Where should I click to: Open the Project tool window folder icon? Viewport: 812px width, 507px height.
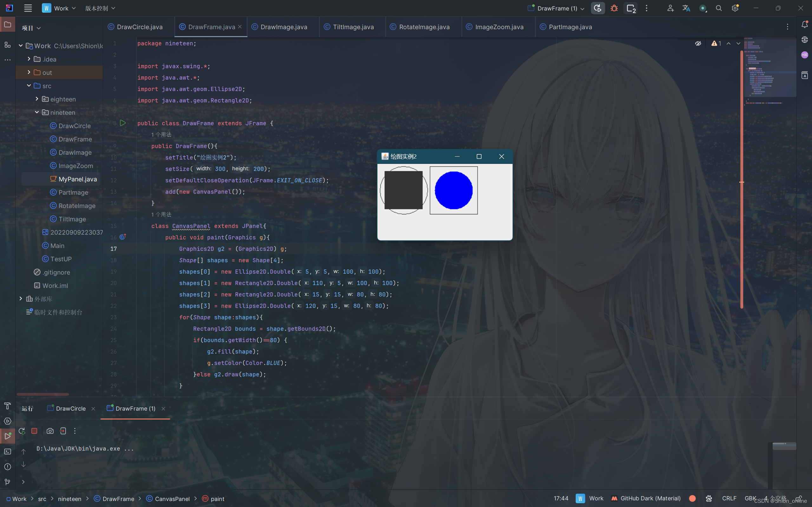pyautogui.click(x=7, y=24)
